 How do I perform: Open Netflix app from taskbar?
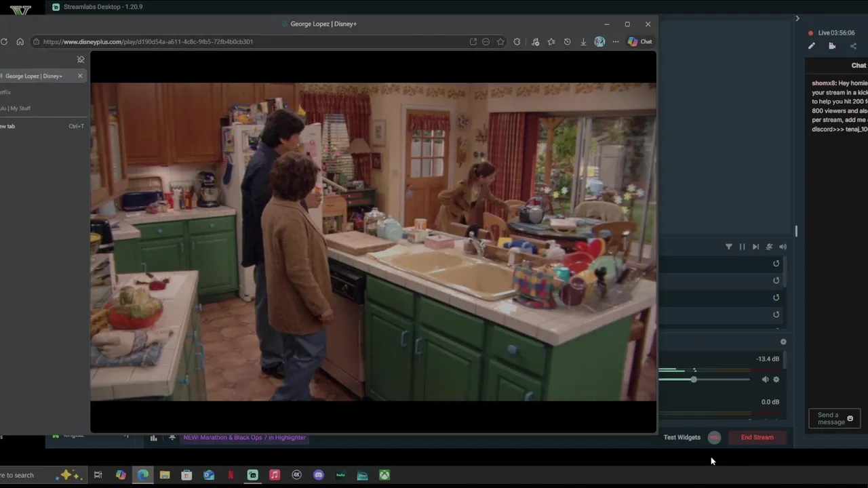pyautogui.click(x=231, y=475)
